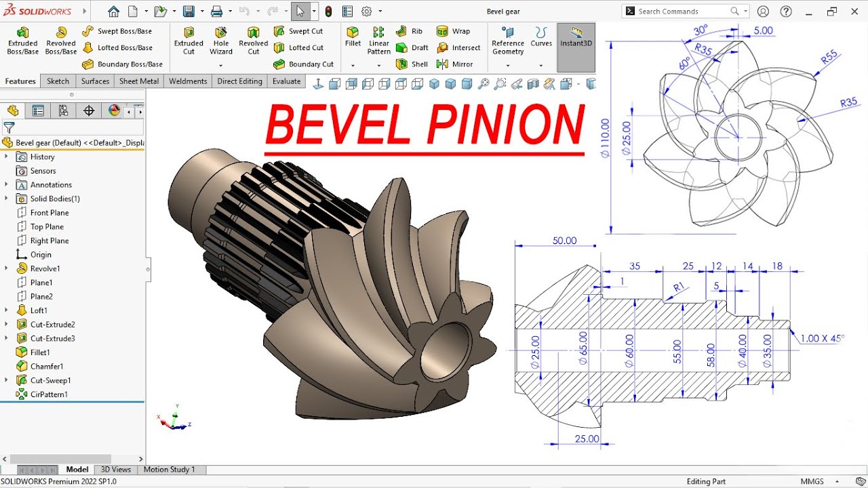Select the Mirror feature
The width and height of the screenshot is (868, 488).
pyautogui.click(x=454, y=64)
